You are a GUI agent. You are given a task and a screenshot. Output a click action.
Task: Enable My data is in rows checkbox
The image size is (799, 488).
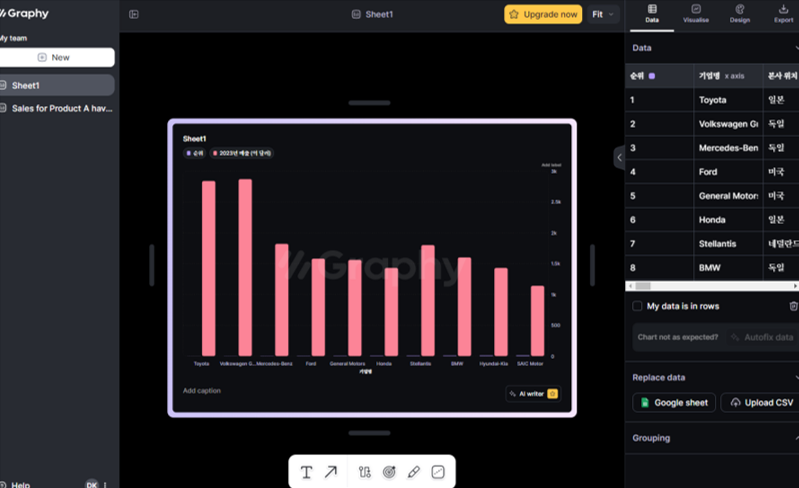tap(637, 306)
